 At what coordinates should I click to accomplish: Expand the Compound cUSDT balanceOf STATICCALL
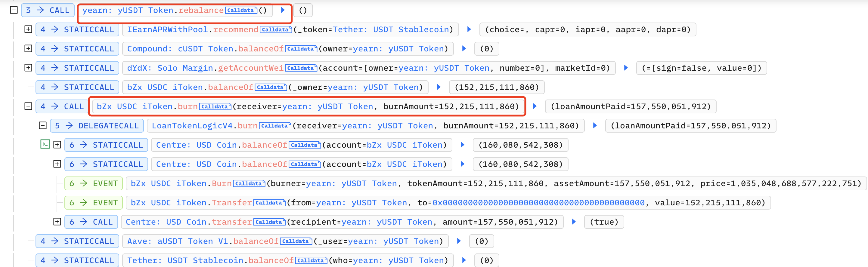click(28, 48)
